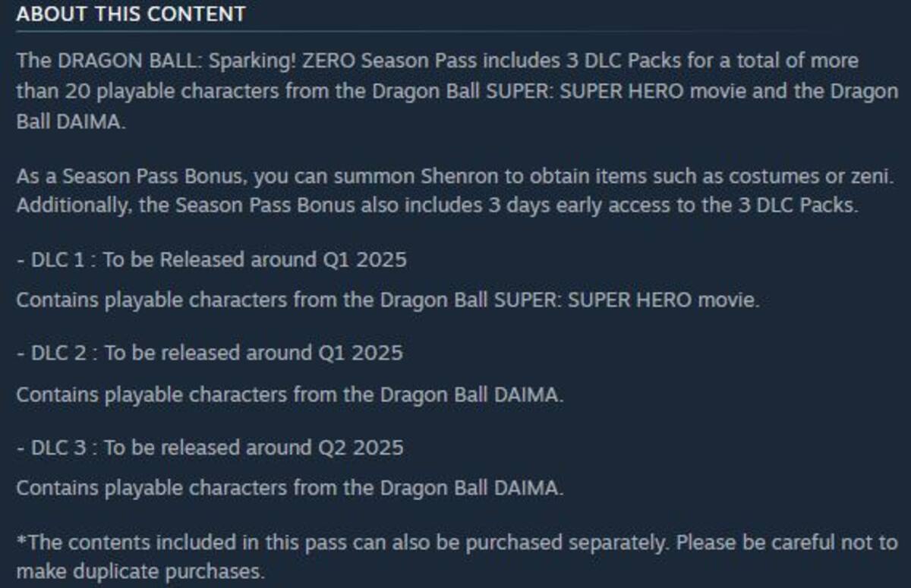911x588 pixels.
Task: Click the duplicate purchases disclaimer text
Action: tap(457, 557)
